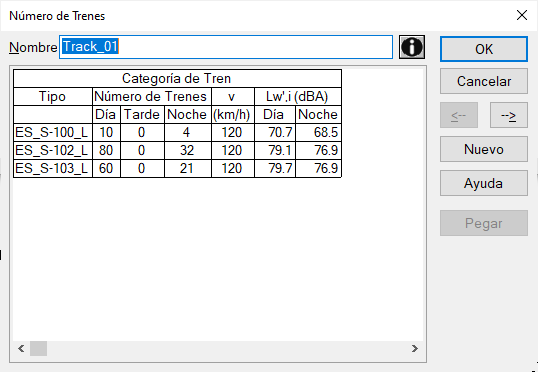
Task: Close the Número de Trenes dialog
Action: pyautogui.click(x=522, y=15)
